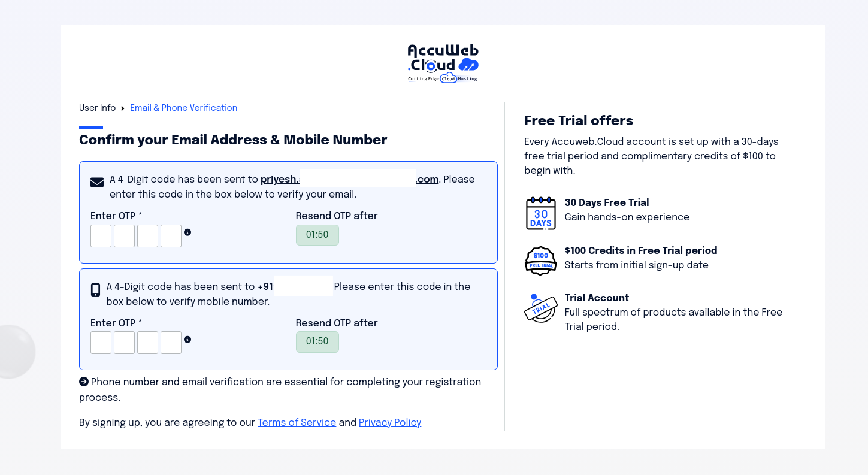Click the info icon beside email OTP boxes
The width and height of the screenshot is (868, 475).
pos(187,232)
